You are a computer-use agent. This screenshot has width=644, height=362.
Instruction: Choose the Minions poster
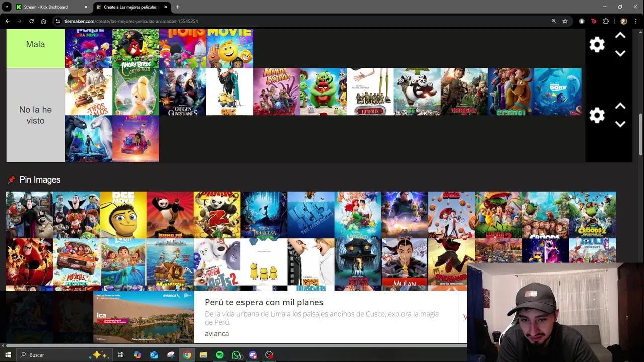coord(264,262)
